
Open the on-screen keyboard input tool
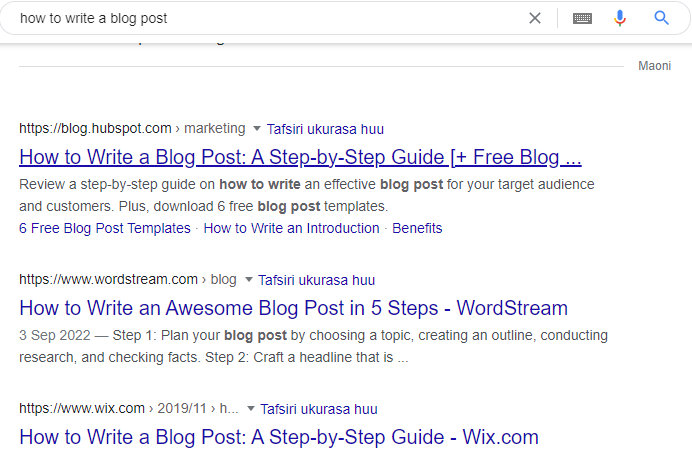pos(582,19)
